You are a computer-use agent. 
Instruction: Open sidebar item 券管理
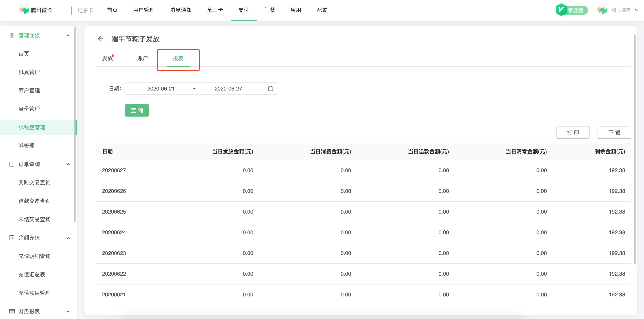pos(26,146)
